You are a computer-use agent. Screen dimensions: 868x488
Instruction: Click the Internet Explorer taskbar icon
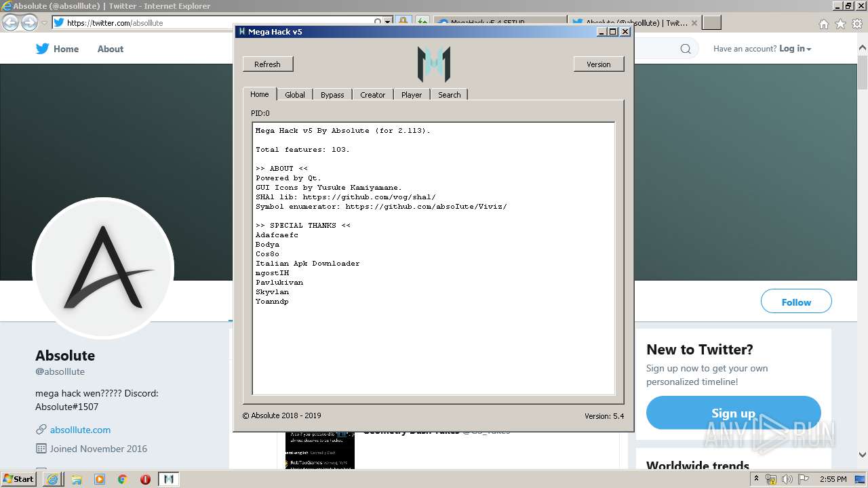52,479
